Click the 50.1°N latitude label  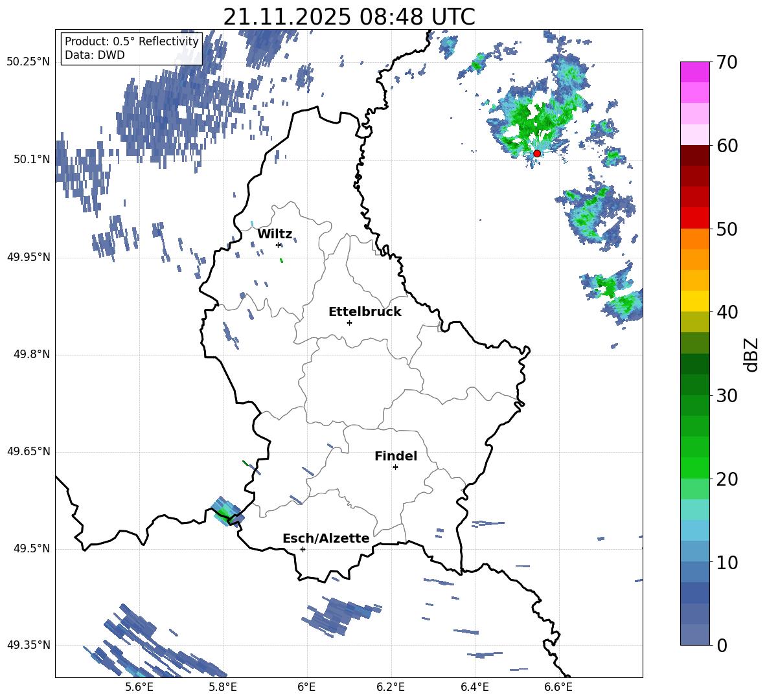click(32, 159)
